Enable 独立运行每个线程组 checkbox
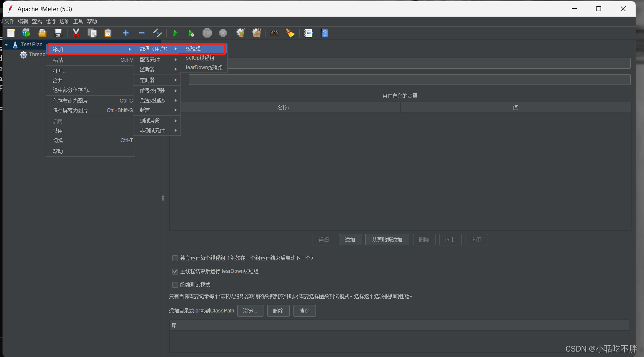Screen dimensions: 644x357 (175, 258)
